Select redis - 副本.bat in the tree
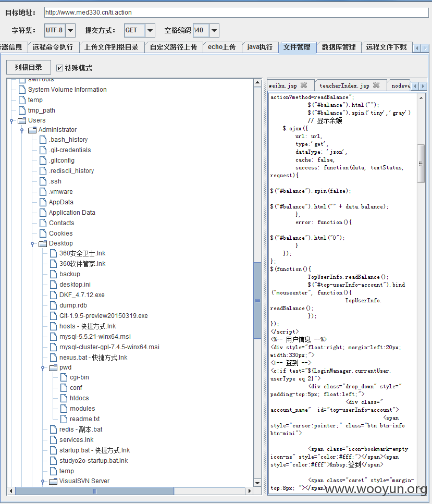 click(81, 429)
